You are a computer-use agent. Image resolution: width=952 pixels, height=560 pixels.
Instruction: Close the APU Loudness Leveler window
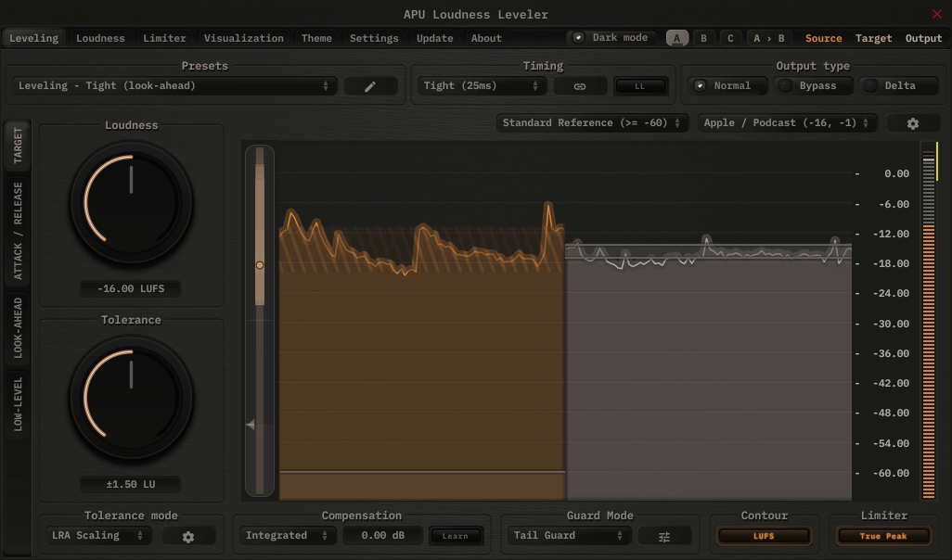tap(937, 14)
